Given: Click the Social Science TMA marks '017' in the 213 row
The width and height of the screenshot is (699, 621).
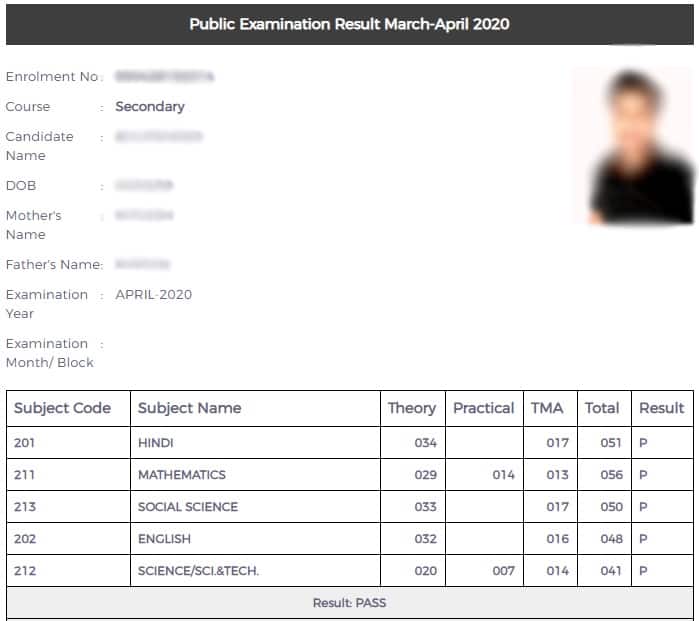Looking at the screenshot, I should click(558, 507).
